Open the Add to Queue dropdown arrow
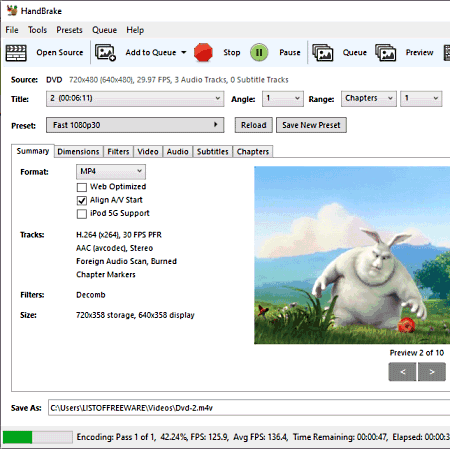Screen dimensions: 450x449 pyautogui.click(x=184, y=52)
